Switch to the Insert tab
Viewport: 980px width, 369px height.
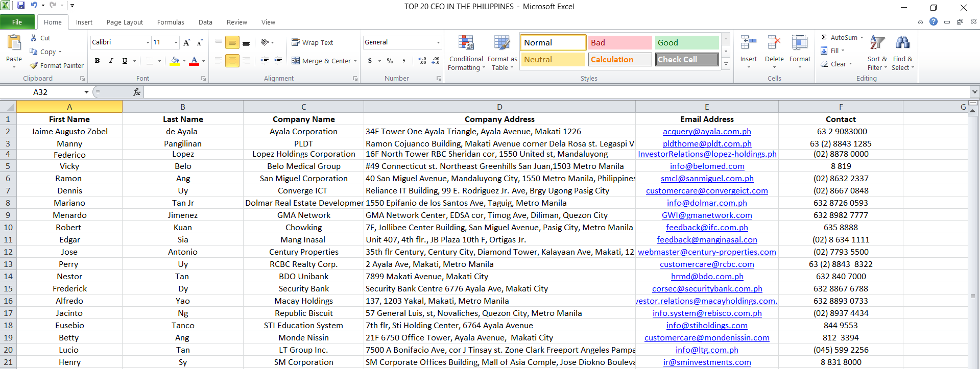[84, 22]
